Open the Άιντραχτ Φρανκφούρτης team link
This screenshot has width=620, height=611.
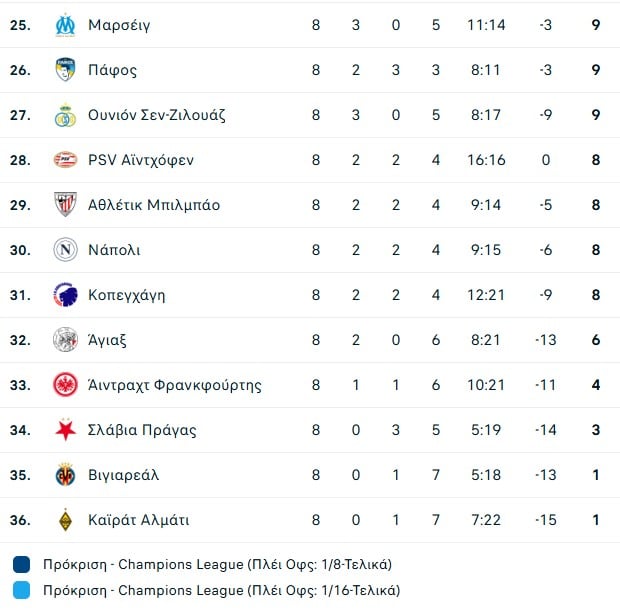point(175,385)
